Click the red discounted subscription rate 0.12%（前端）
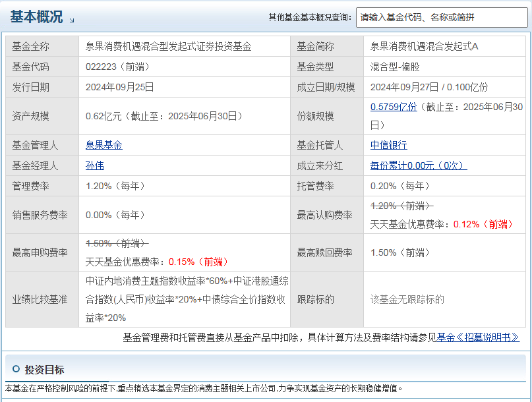532x402 pixels. click(x=483, y=224)
